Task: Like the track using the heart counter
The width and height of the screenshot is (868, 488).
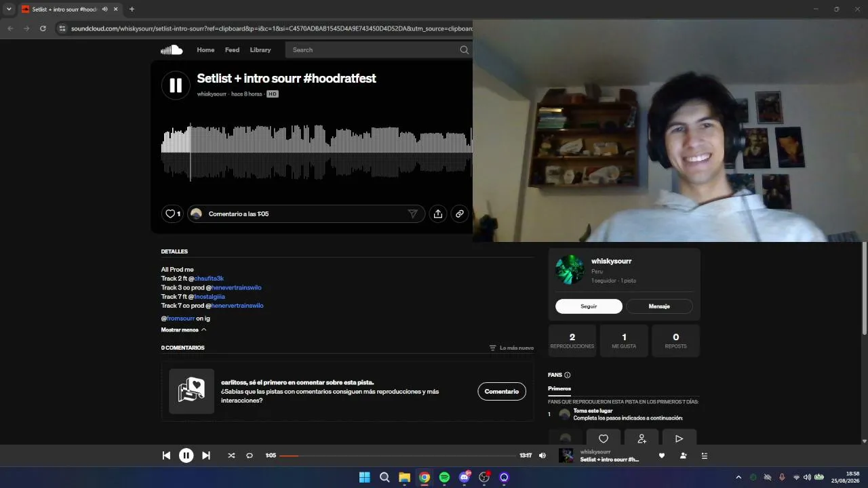Action: click(173, 214)
